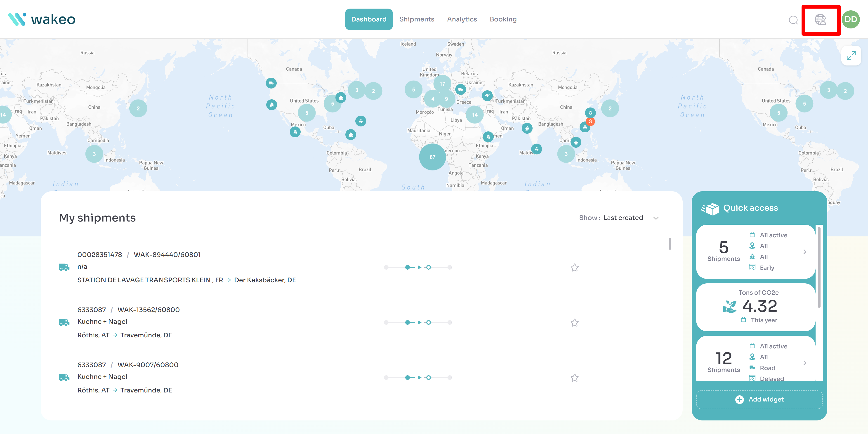Screen dimensions: 868x434
Task: Click the truck marker over Canada
Action: 271,83
